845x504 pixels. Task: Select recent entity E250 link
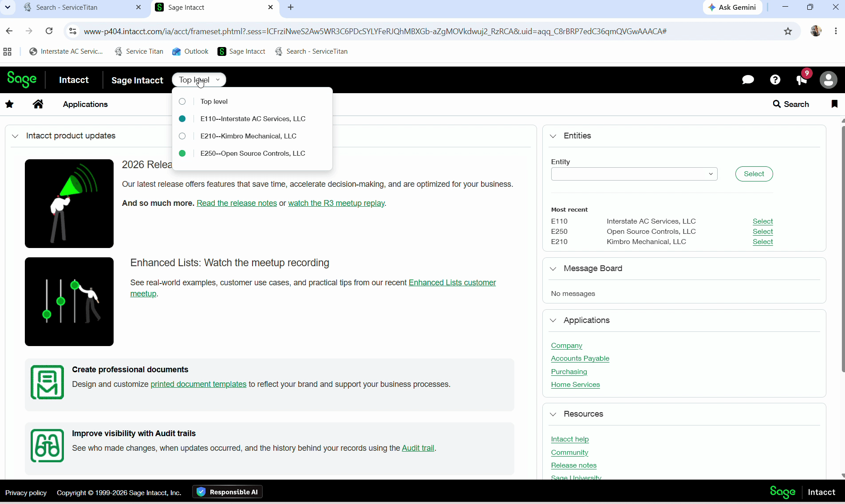tap(762, 232)
